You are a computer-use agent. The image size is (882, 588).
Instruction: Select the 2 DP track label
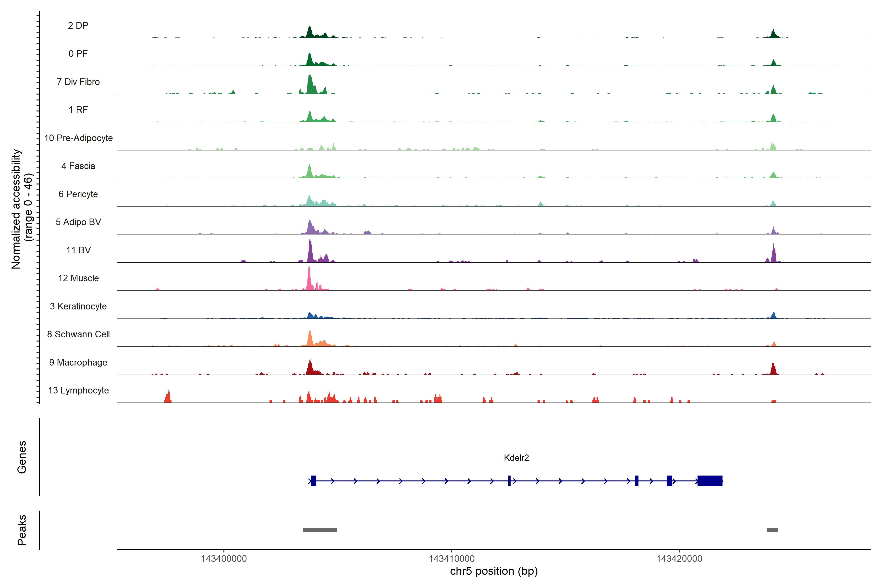78,25
